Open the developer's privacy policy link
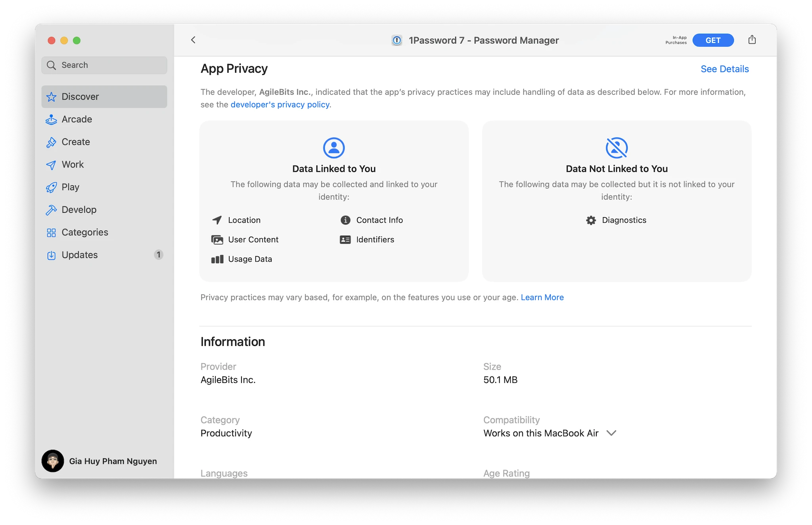812x525 pixels. tap(280, 105)
